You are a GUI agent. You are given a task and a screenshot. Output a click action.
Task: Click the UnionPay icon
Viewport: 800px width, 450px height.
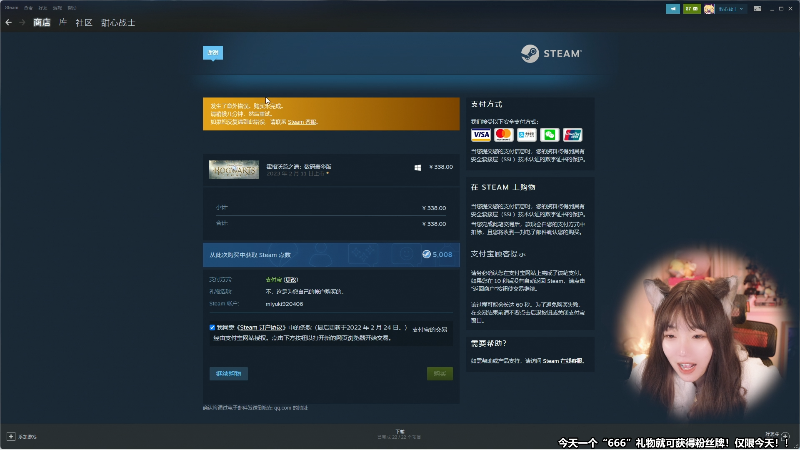pos(572,135)
